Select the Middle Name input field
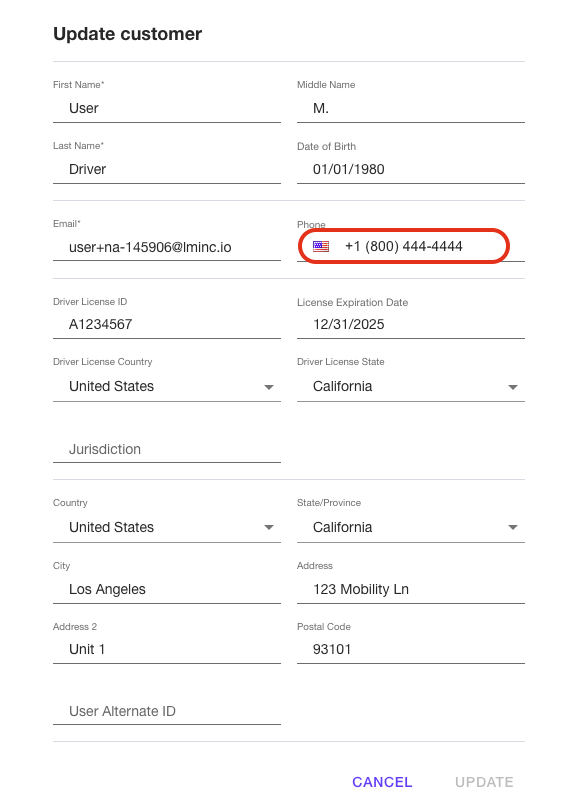Viewport: 574px width, 811px height. 411,109
